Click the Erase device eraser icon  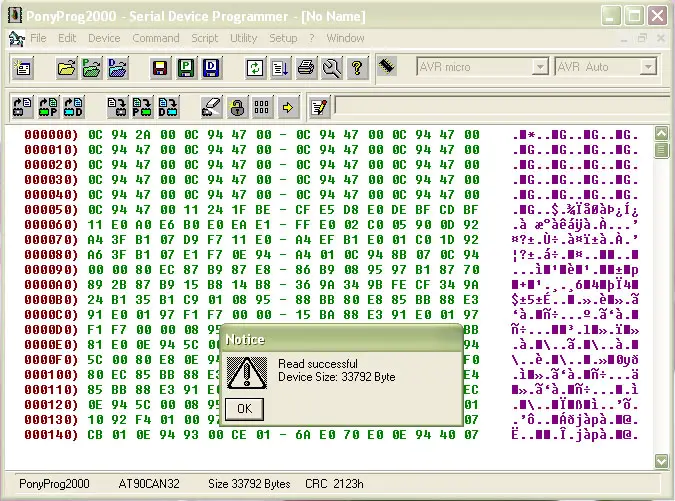[211, 107]
